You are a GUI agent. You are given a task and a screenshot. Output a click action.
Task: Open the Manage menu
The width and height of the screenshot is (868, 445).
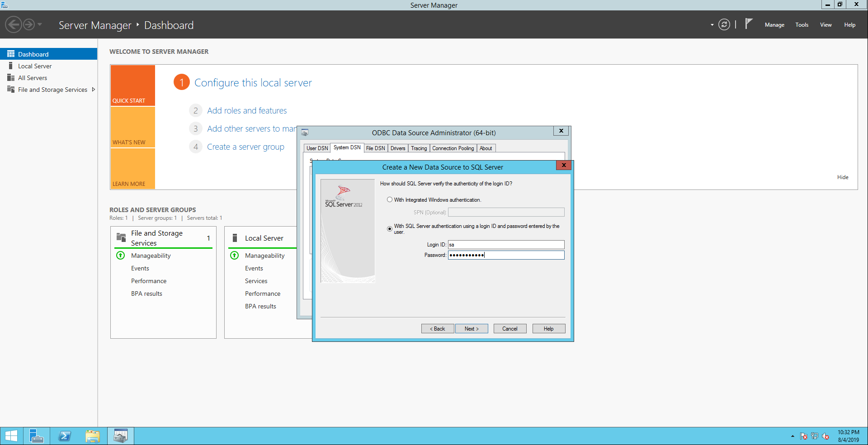[774, 25]
